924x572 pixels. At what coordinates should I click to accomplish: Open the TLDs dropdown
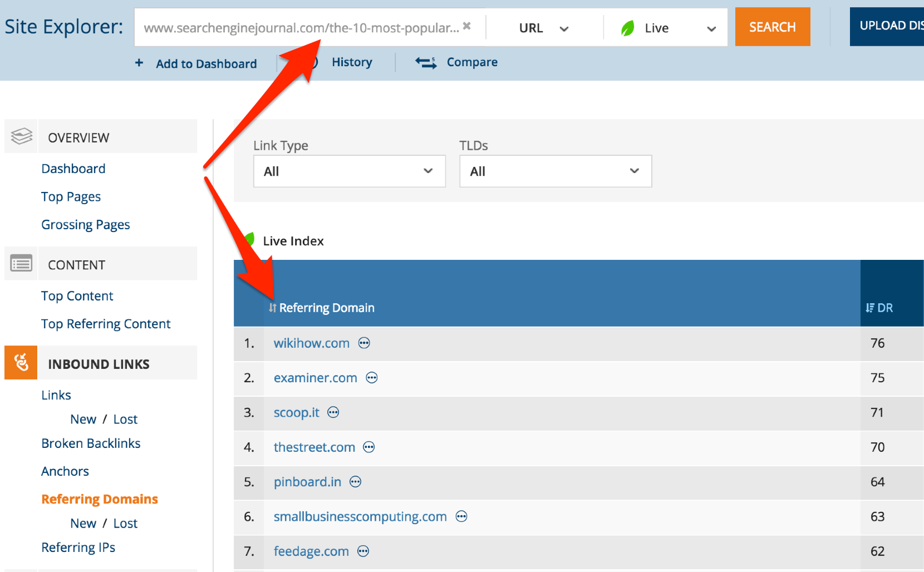coord(556,171)
